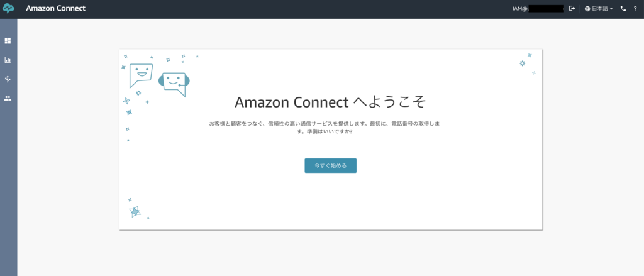This screenshot has width=644, height=276.
Task: Click the smiling chat bubble illustration
Action: coord(141,75)
